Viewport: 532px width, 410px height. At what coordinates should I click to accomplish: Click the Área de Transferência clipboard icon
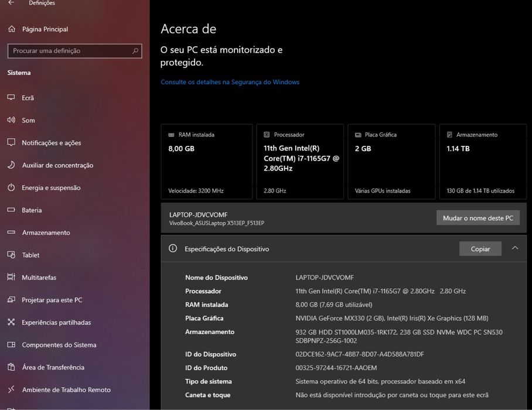[11, 367]
